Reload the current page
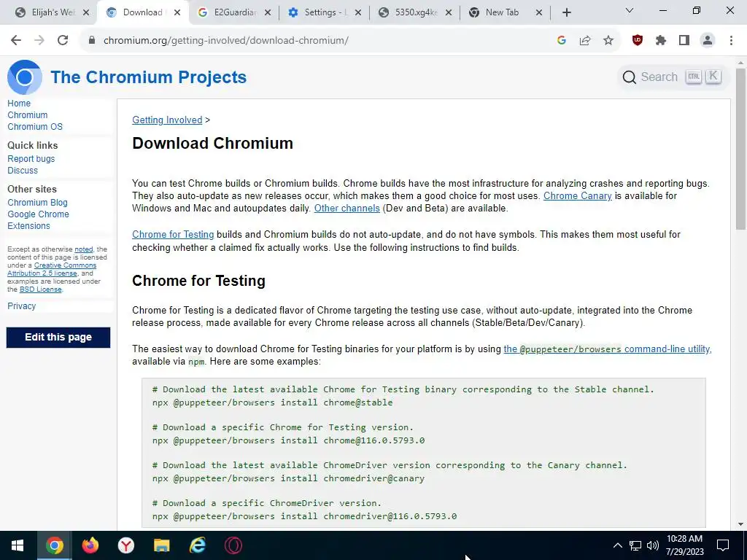The width and height of the screenshot is (747, 560). click(63, 41)
